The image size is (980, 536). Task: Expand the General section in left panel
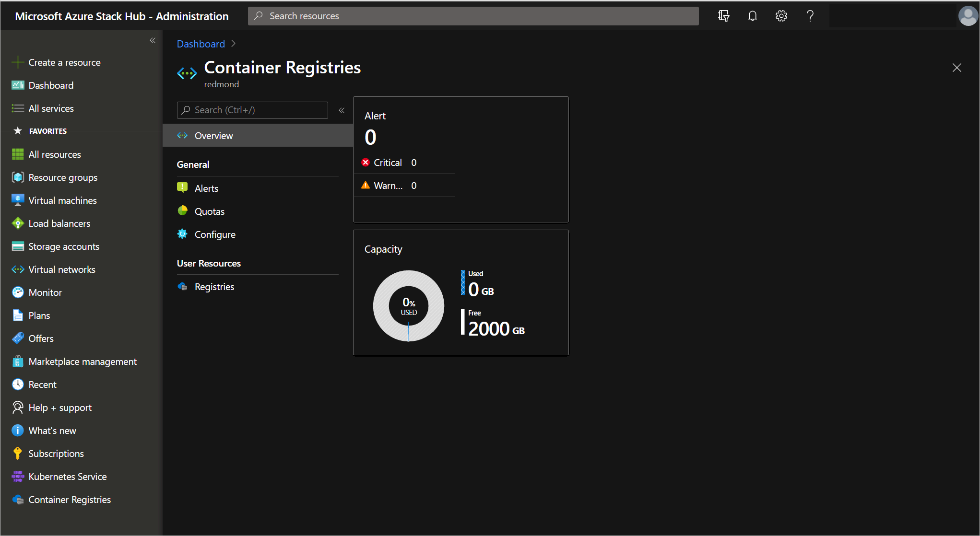point(193,164)
